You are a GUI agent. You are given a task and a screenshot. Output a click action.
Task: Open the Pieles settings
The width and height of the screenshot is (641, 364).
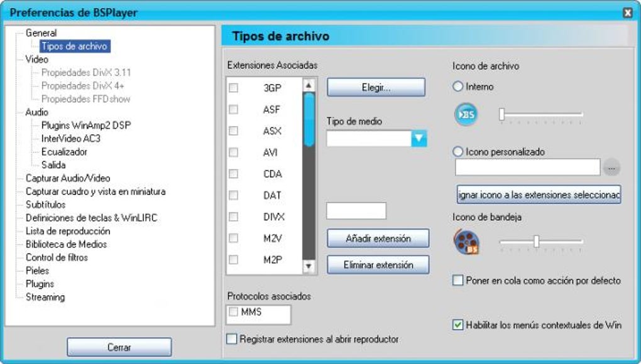(37, 270)
